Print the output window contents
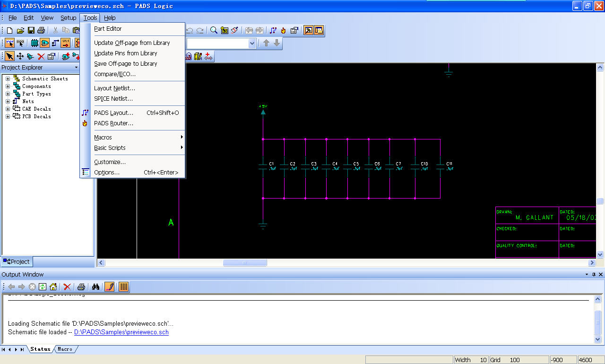The image size is (605, 364). coord(81,286)
